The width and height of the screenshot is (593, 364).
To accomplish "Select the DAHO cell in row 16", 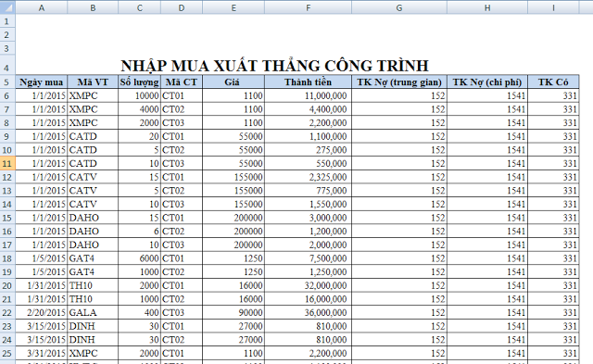I will pos(93,231).
